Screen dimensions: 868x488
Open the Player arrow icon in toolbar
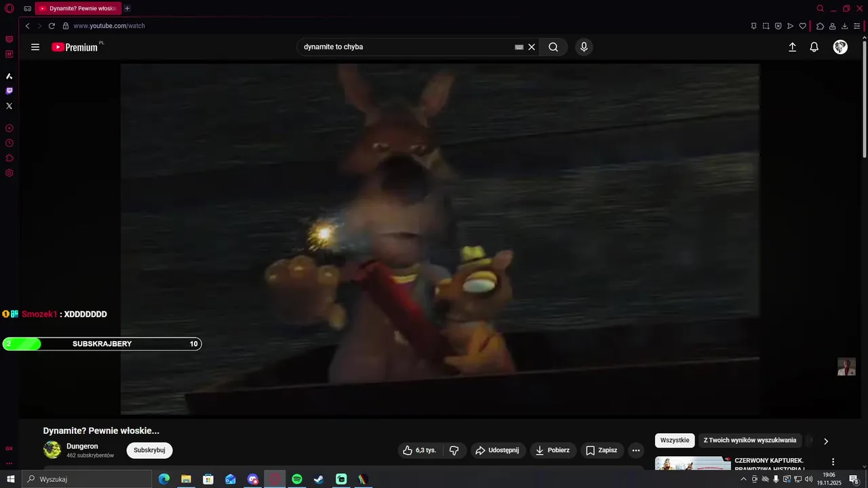pos(790,26)
